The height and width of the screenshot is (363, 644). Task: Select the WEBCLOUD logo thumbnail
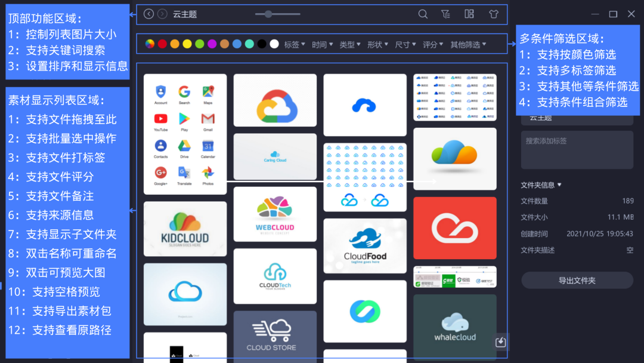[x=275, y=214]
